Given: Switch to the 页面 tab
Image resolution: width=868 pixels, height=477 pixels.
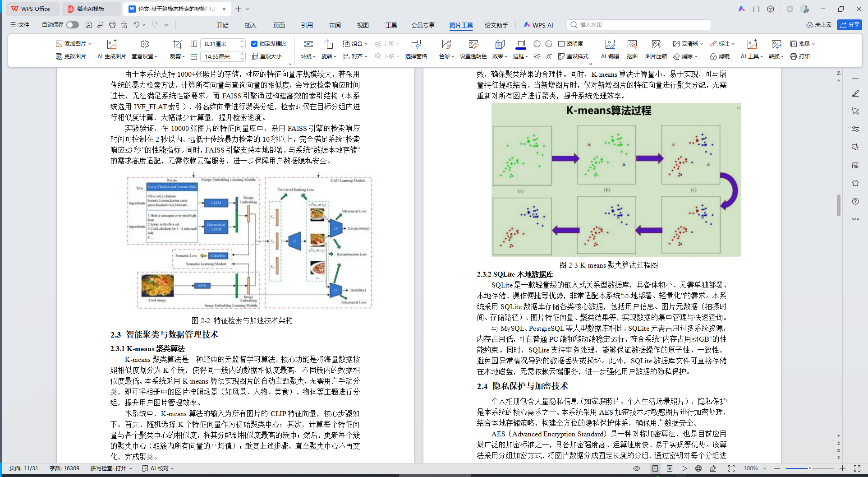Looking at the screenshot, I should tap(279, 25).
